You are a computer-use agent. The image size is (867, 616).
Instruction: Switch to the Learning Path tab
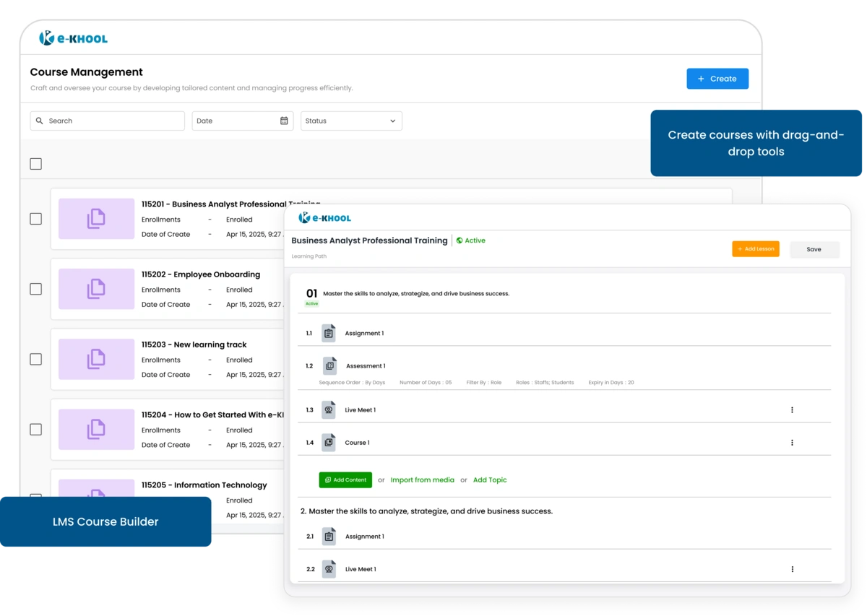coord(309,256)
